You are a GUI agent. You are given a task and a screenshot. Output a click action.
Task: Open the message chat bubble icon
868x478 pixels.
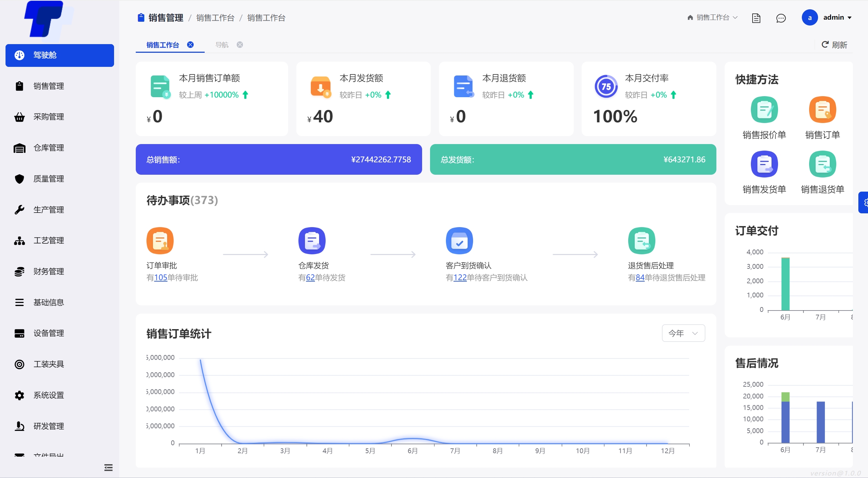[781, 18]
